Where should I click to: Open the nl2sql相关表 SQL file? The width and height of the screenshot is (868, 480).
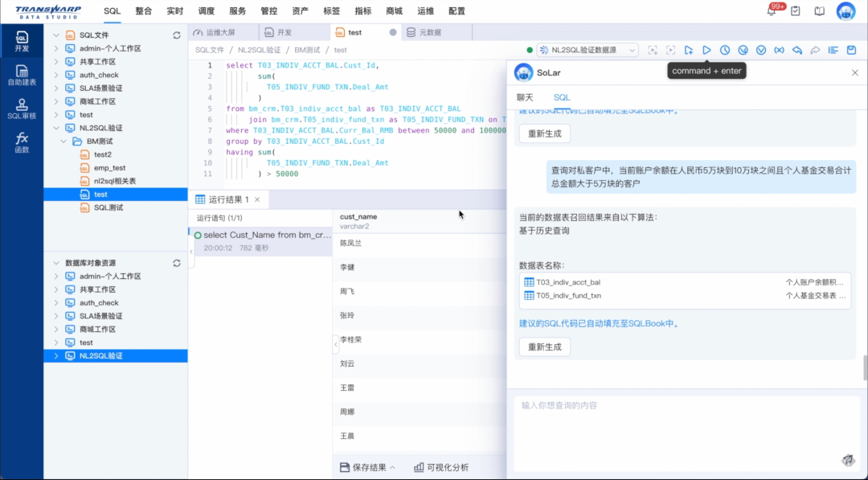(115, 181)
